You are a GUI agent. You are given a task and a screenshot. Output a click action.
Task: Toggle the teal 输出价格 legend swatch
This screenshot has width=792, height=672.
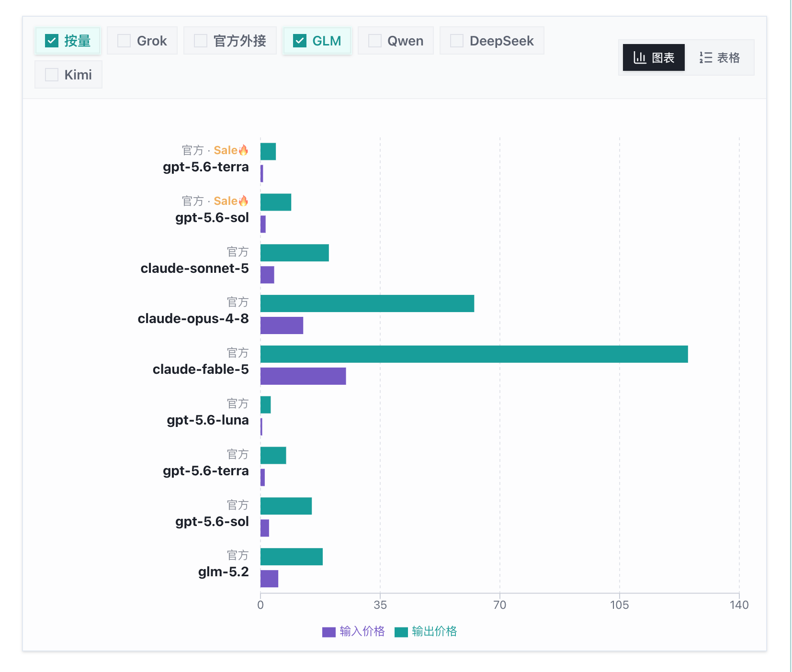click(401, 632)
